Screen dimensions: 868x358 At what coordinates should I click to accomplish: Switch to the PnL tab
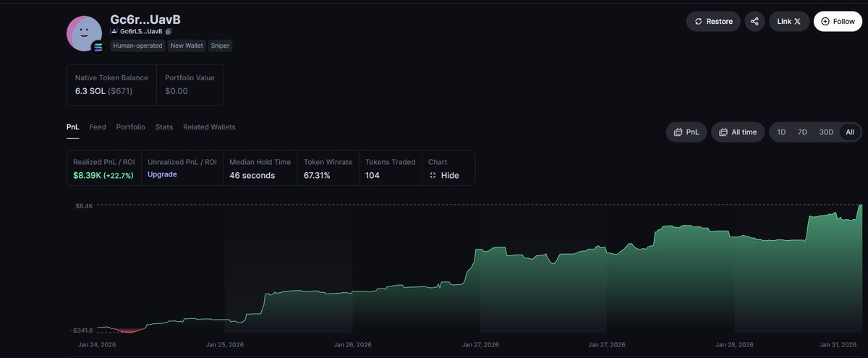[72, 127]
